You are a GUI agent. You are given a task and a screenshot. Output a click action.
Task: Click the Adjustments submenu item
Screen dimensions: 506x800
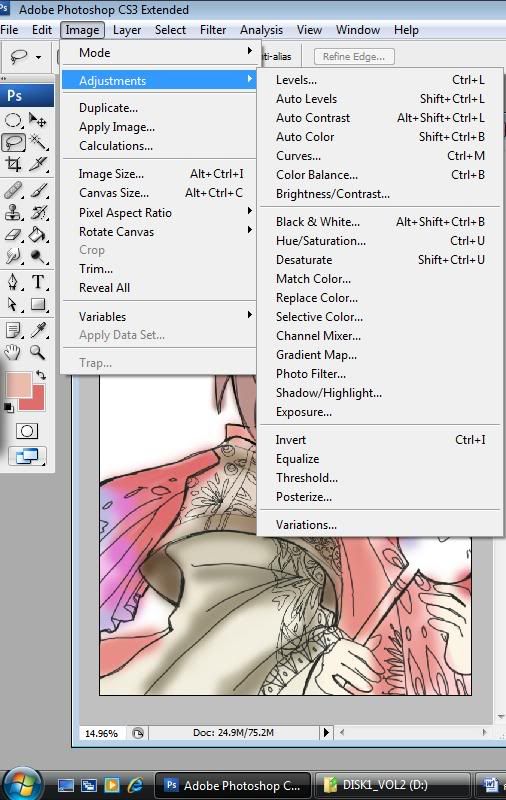(159, 81)
